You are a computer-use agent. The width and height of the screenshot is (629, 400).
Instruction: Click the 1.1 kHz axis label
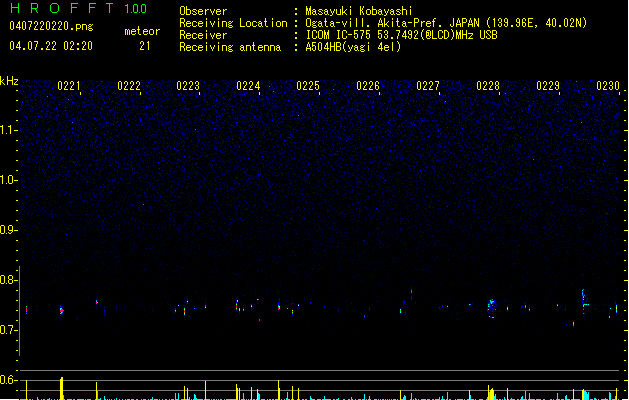[x=8, y=130]
